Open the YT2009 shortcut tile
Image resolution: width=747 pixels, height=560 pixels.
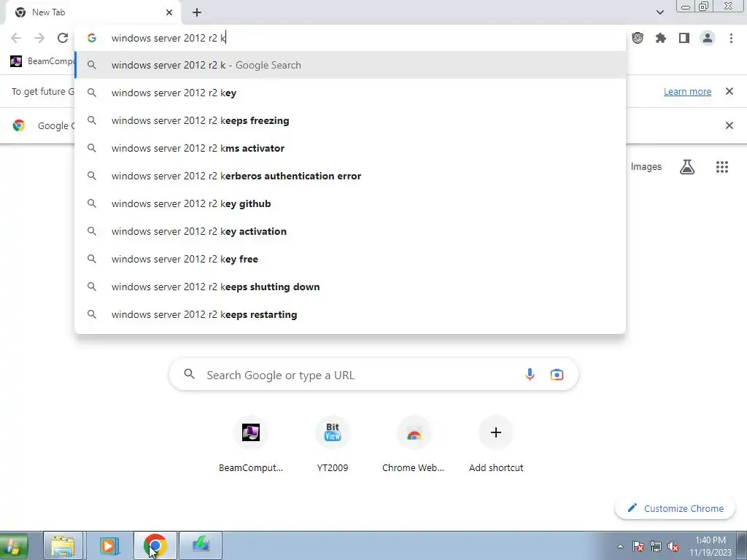pyautogui.click(x=333, y=444)
